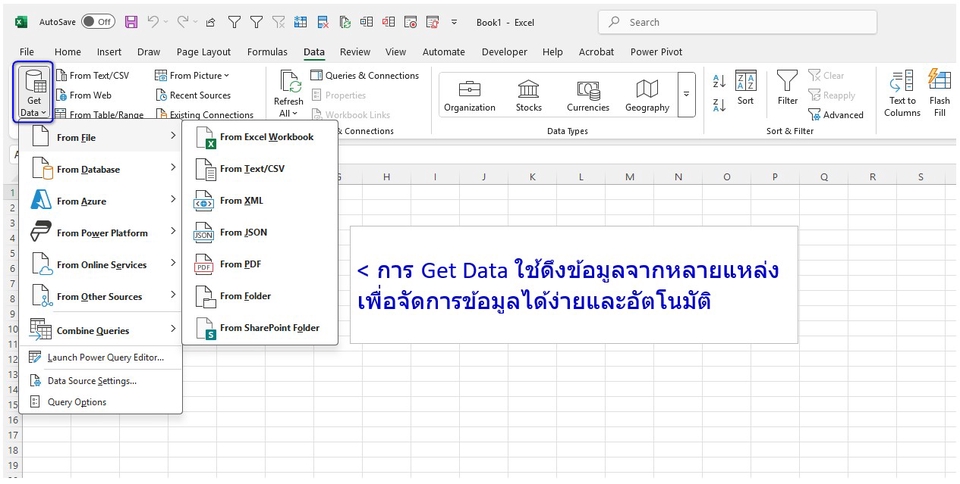Expand the From Azure submenu

[x=101, y=201]
